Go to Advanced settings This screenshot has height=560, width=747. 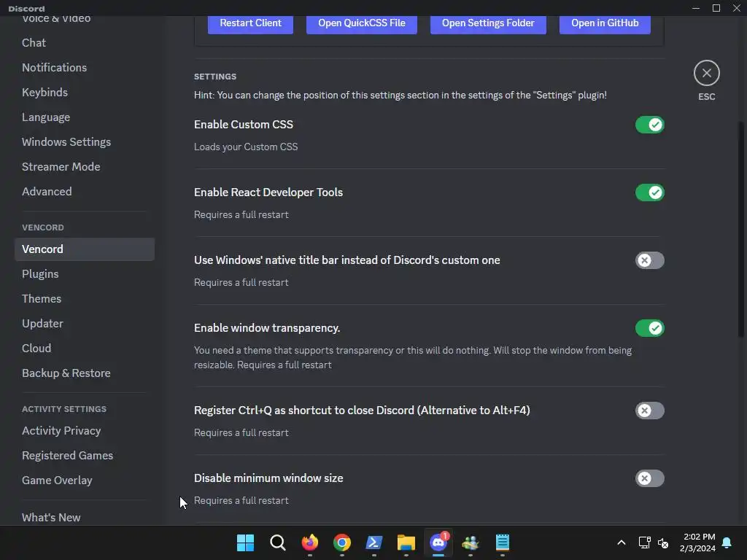[x=85, y=192]
